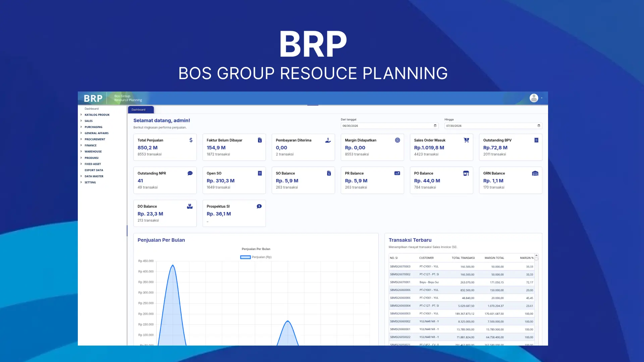Click the card icon on PR Balance card

pyautogui.click(x=397, y=173)
